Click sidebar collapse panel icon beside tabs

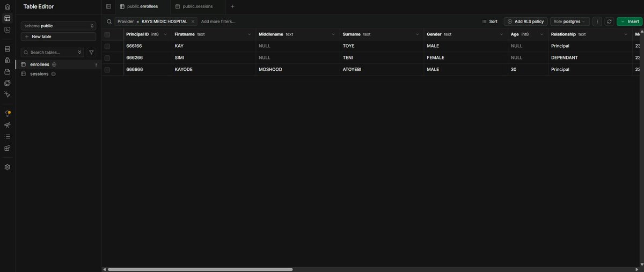coord(108,6)
